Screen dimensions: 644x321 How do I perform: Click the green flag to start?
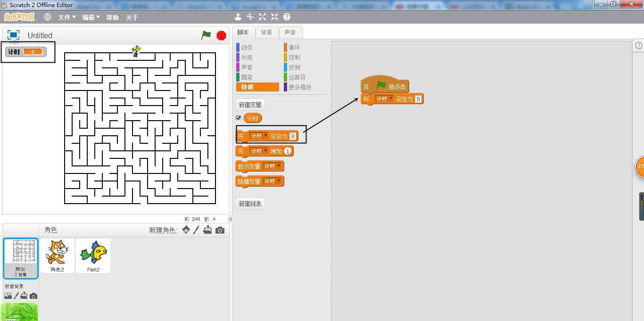pos(206,35)
